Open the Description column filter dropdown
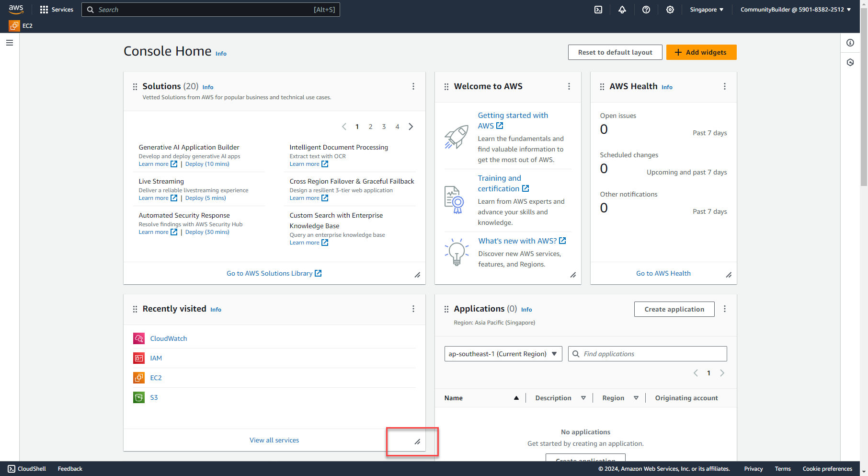The width and height of the screenshot is (868, 476). (583, 398)
